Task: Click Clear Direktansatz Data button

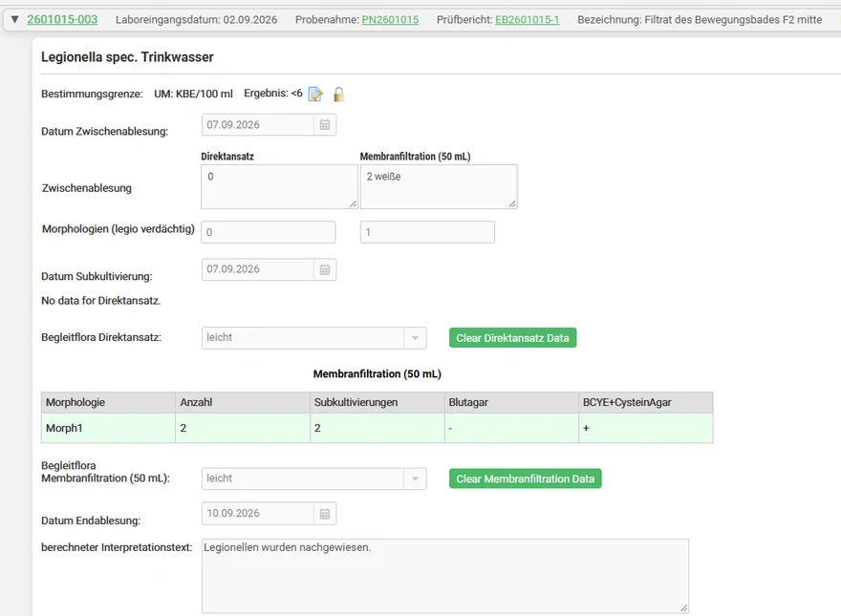Action: pyautogui.click(x=513, y=338)
